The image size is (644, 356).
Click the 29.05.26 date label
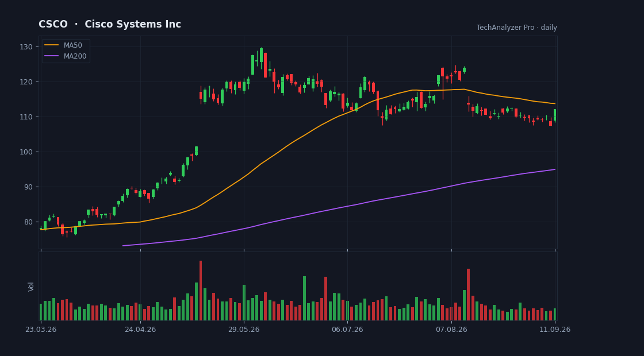(244, 330)
